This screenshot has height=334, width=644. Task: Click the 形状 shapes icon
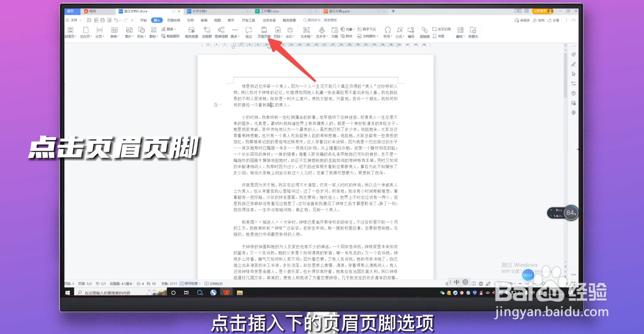141,33
